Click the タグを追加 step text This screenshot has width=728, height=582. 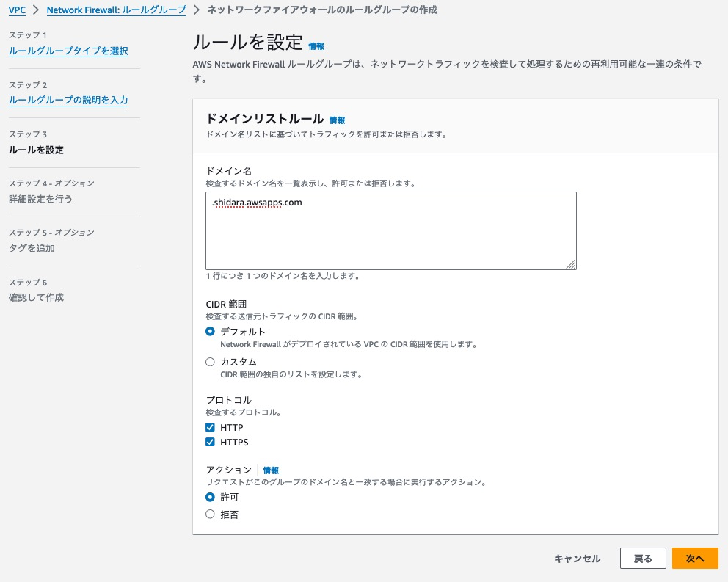tap(32, 248)
